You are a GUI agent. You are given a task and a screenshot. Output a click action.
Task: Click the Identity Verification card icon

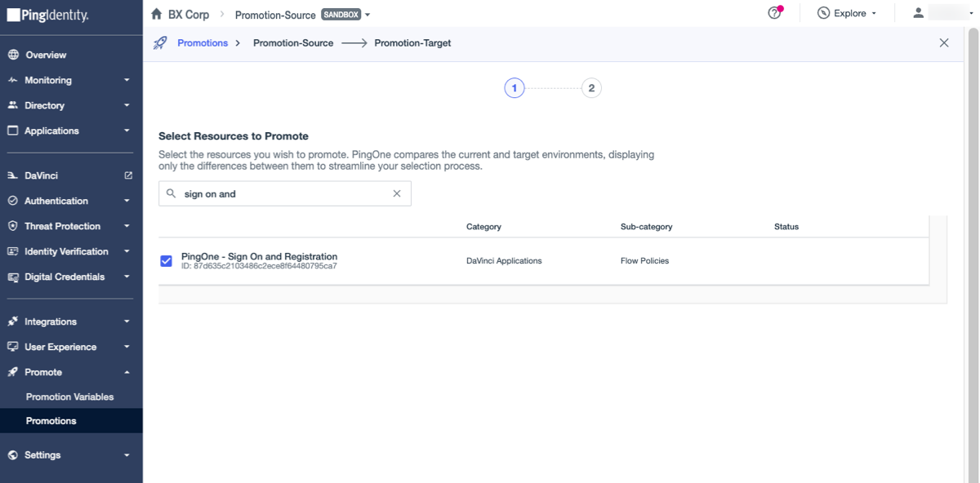click(x=13, y=251)
